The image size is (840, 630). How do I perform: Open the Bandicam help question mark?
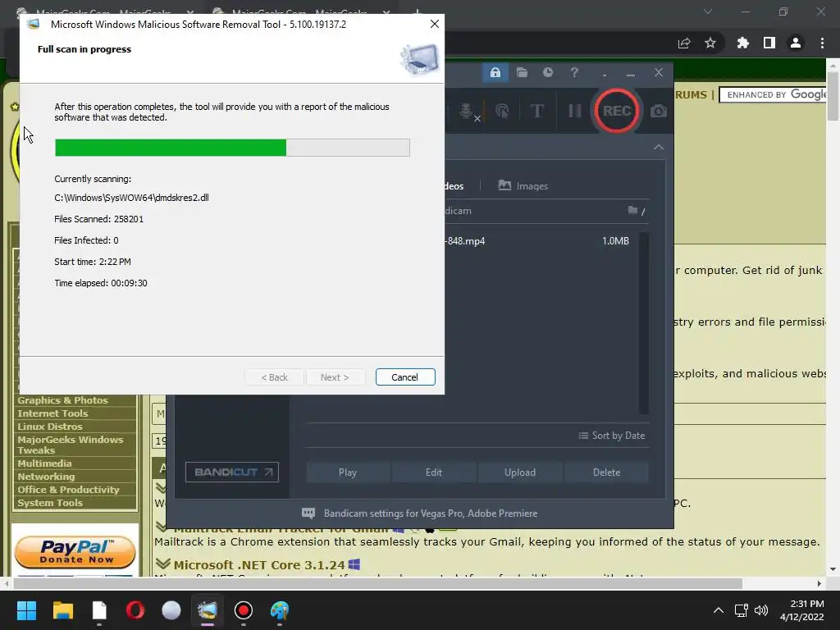(574, 72)
